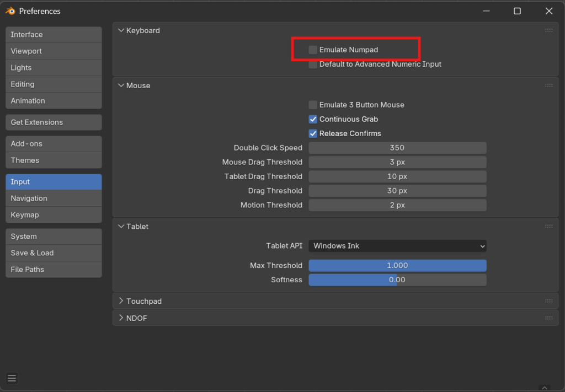Click the Tablet panel drag grip icon
The height and width of the screenshot is (392, 565).
(x=548, y=226)
